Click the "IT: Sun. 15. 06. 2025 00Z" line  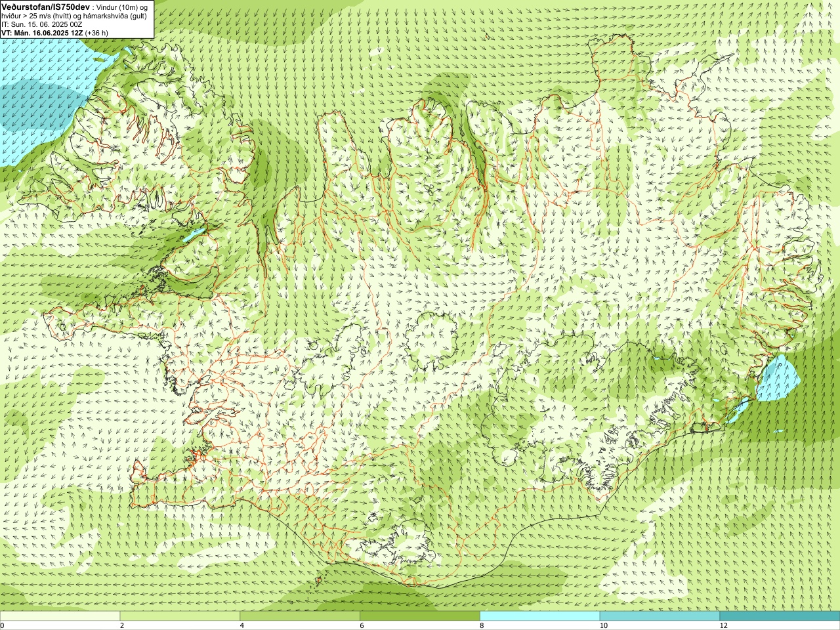point(41,24)
